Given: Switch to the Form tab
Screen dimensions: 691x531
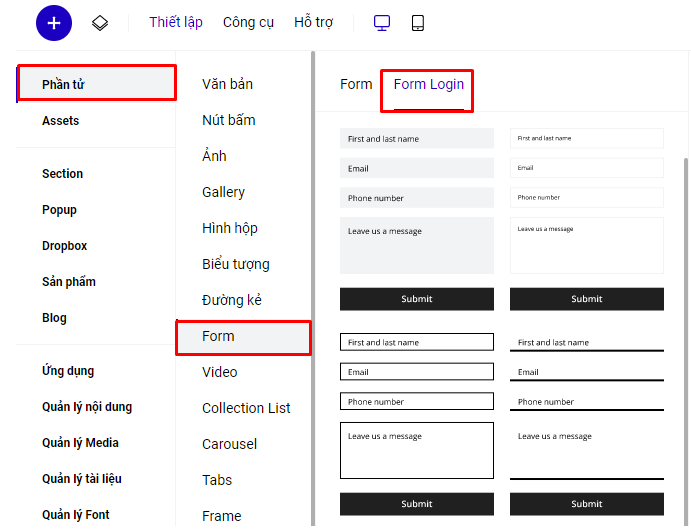Looking at the screenshot, I should coord(356,84).
